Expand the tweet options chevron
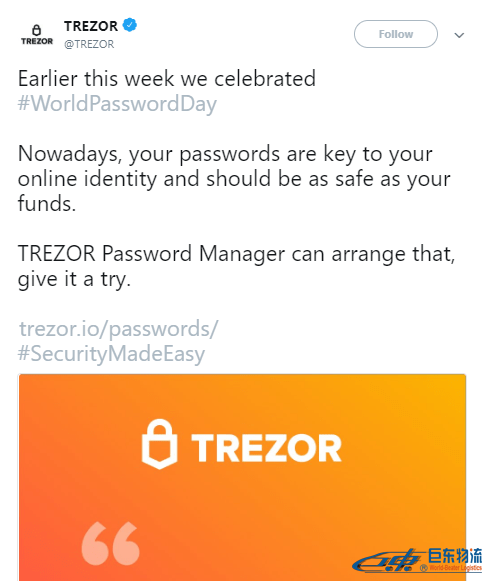The image size is (492, 583). point(459,35)
